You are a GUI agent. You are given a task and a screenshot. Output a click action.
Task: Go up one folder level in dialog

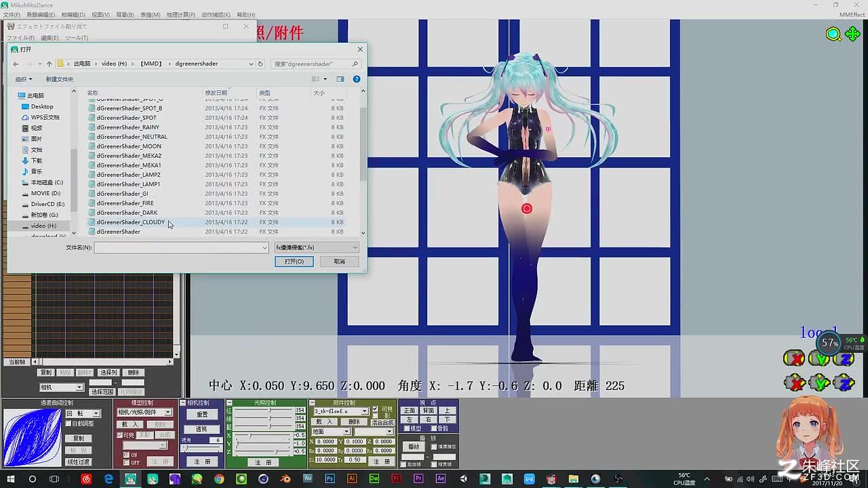(x=49, y=64)
